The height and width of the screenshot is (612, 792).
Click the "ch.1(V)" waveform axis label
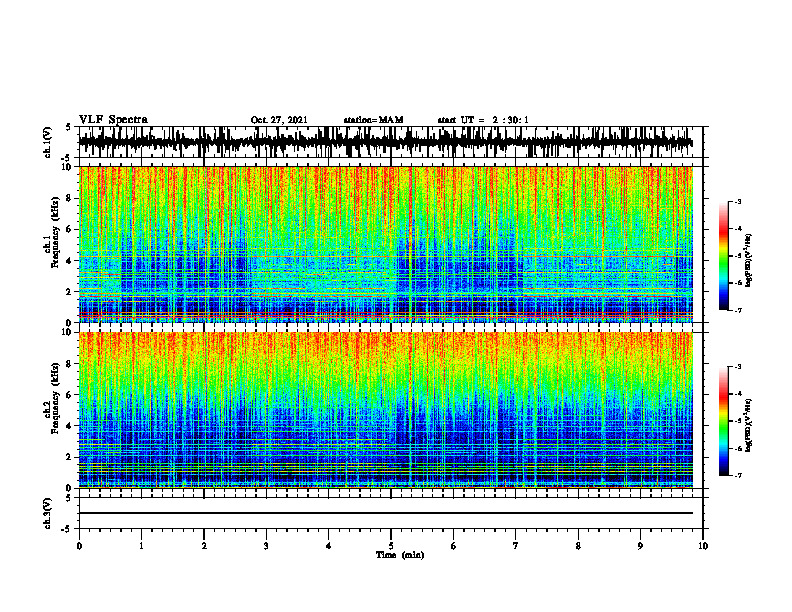(x=48, y=142)
